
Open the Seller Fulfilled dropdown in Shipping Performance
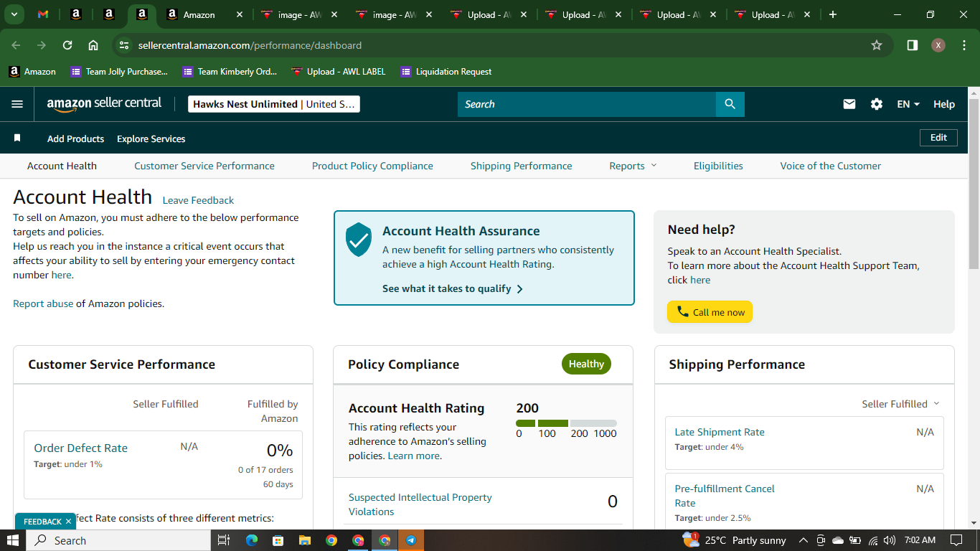[900, 404]
